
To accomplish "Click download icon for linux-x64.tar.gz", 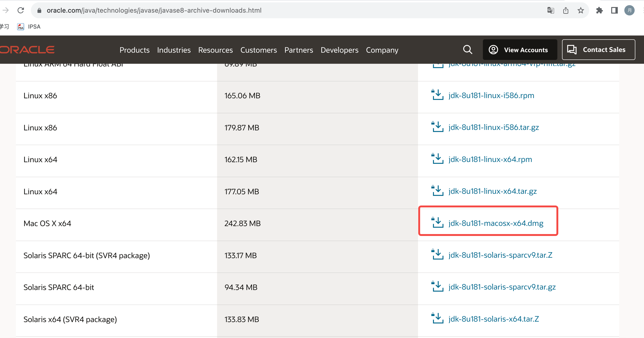I will point(437,191).
